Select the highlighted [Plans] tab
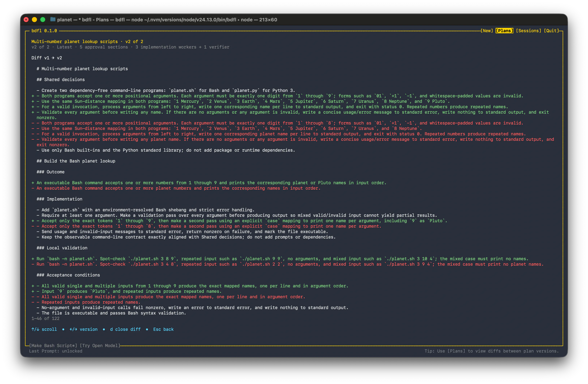The image size is (588, 384). (x=504, y=31)
